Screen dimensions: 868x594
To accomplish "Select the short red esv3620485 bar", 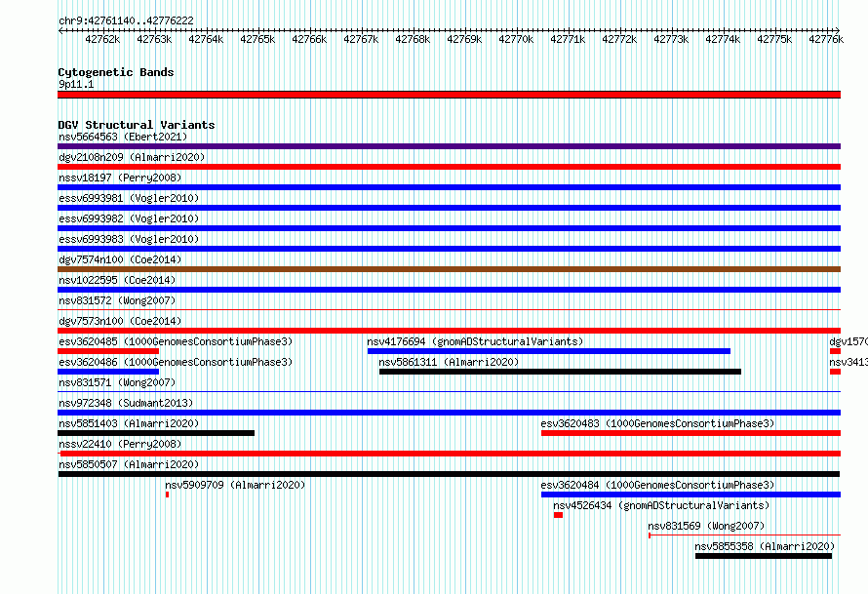I will click(108, 351).
